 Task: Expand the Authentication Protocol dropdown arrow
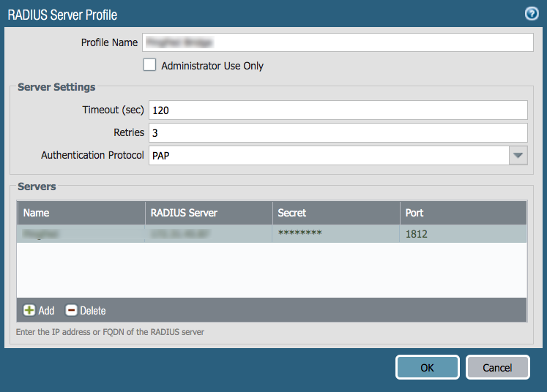[x=518, y=155]
